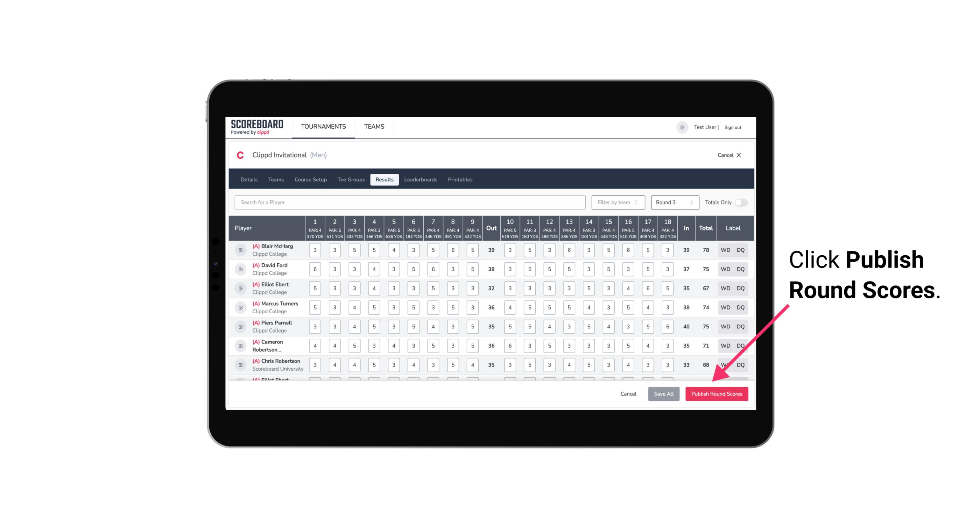Click the DQ icon for Marcus Turners
This screenshot has width=980, height=527.
pyautogui.click(x=741, y=308)
